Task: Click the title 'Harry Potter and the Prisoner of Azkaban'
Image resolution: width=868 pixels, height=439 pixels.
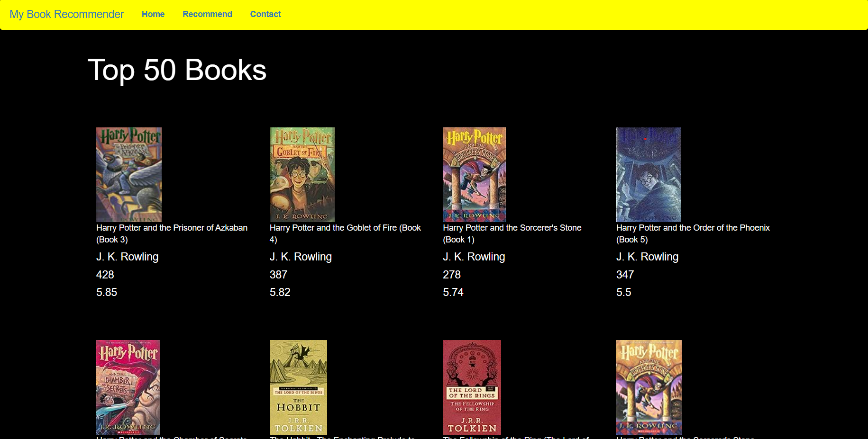Action: tap(172, 233)
